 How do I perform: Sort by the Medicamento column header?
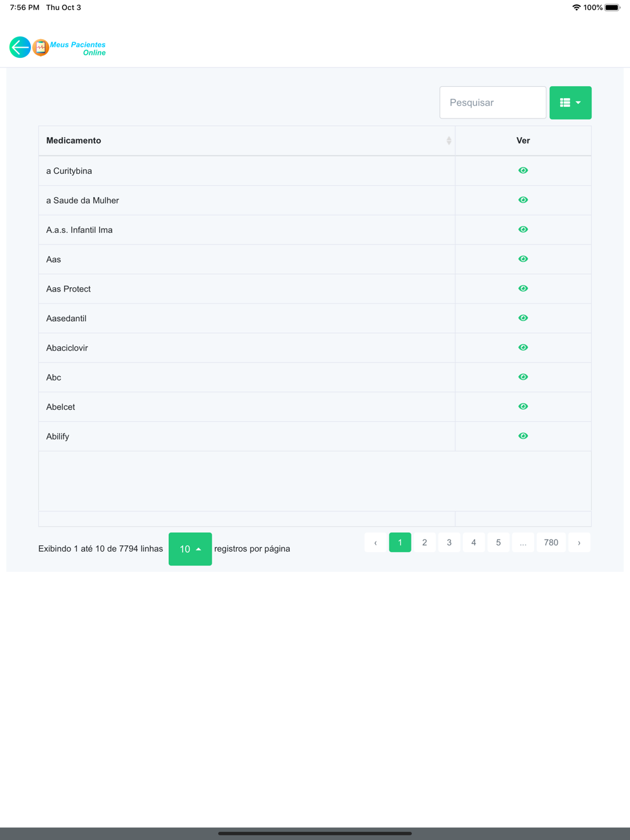click(x=247, y=140)
